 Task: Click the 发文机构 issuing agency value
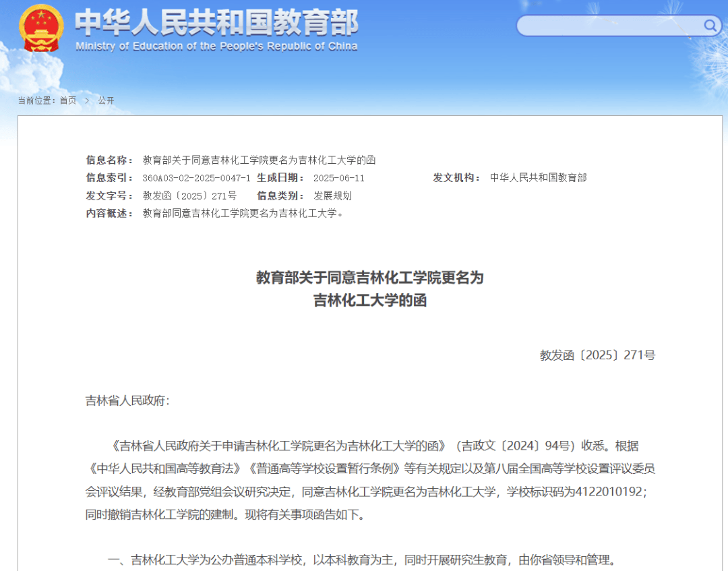(x=538, y=178)
